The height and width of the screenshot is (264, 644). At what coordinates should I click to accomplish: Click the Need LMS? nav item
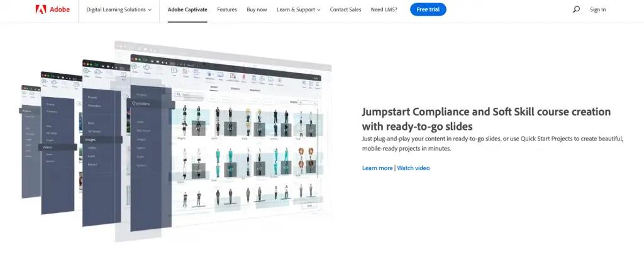(384, 9)
